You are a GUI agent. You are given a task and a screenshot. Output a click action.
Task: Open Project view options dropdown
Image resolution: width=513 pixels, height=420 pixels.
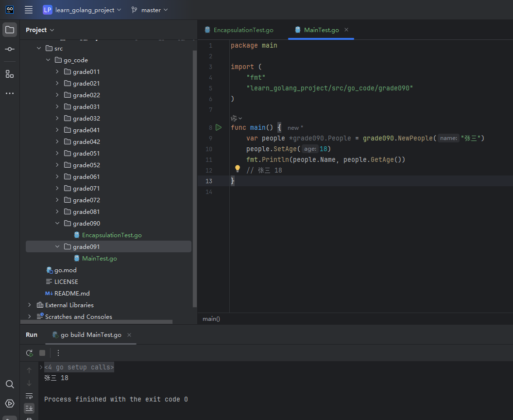pyautogui.click(x=40, y=30)
